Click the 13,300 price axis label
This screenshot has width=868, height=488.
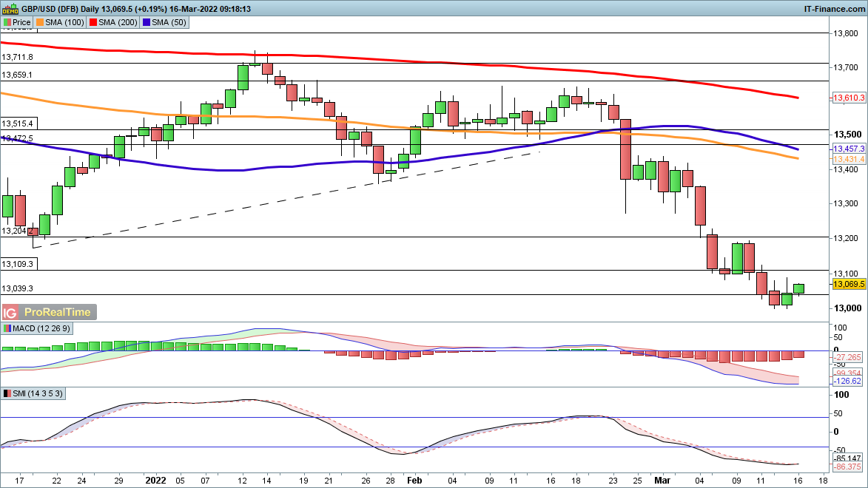tap(845, 203)
